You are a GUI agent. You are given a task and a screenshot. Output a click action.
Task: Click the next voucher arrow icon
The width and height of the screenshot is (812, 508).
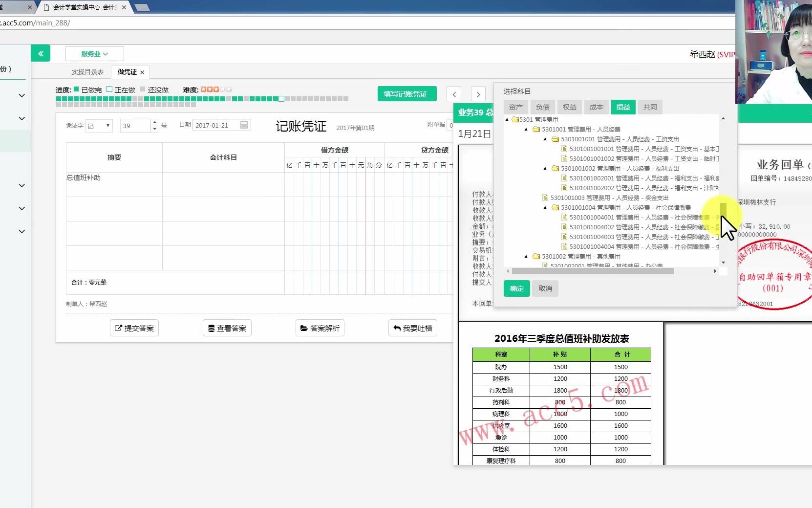click(x=478, y=94)
